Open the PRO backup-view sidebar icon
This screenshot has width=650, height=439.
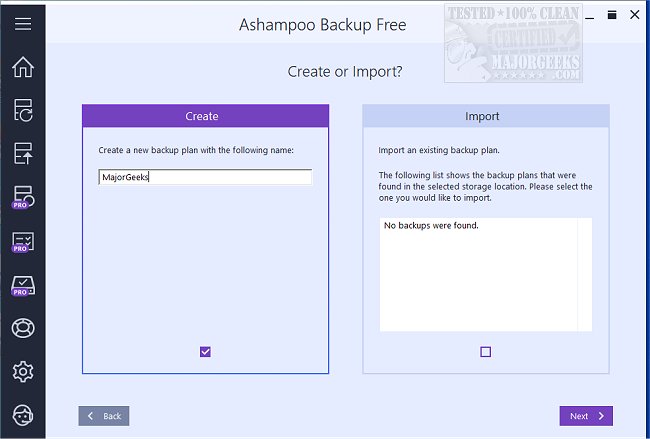[x=23, y=197]
